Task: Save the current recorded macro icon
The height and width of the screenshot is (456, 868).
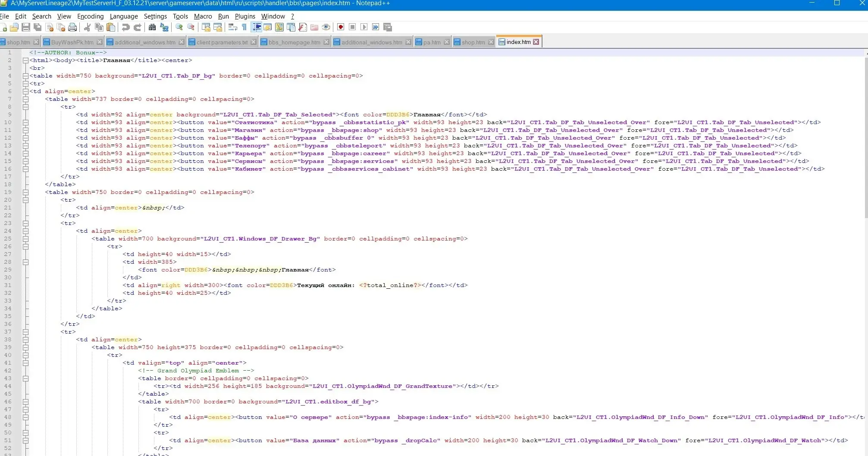Action: (x=388, y=27)
